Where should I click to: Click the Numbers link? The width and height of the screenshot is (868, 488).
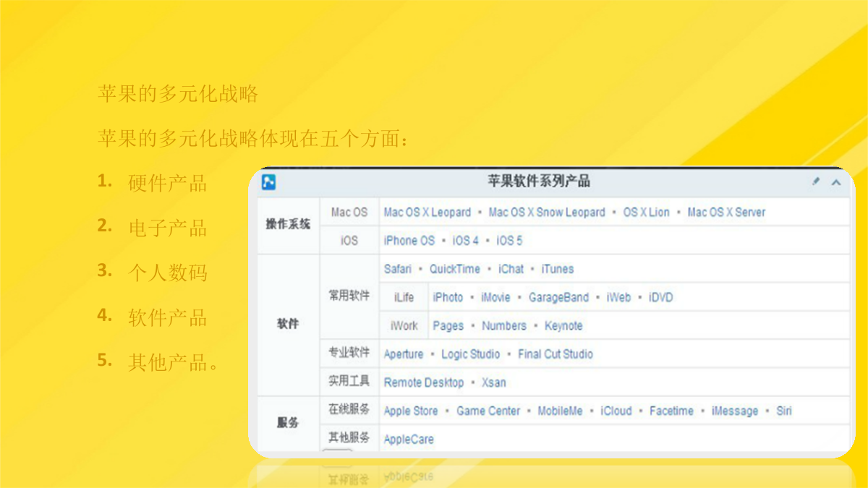coord(504,326)
